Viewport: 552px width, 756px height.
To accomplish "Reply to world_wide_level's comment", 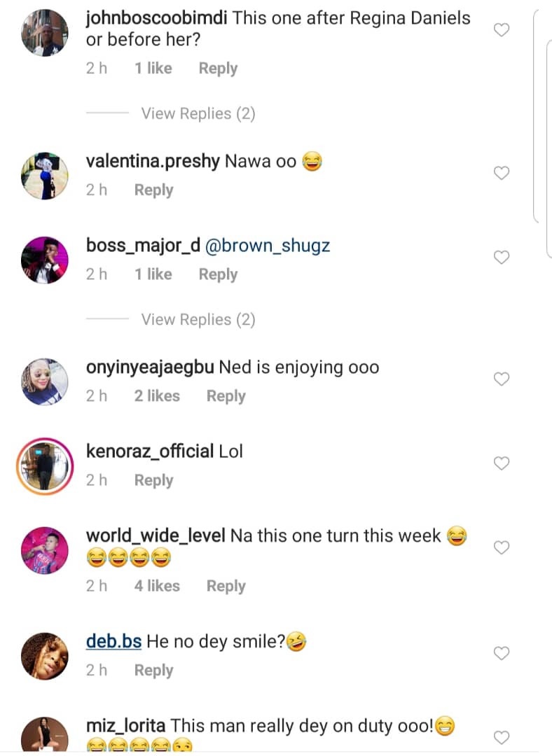I will [x=226, y=587].
